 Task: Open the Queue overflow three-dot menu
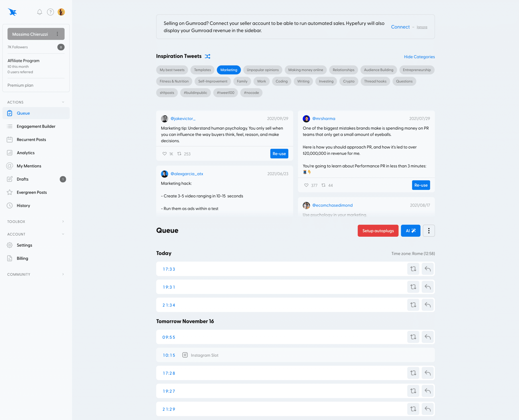tap(429, 230)
